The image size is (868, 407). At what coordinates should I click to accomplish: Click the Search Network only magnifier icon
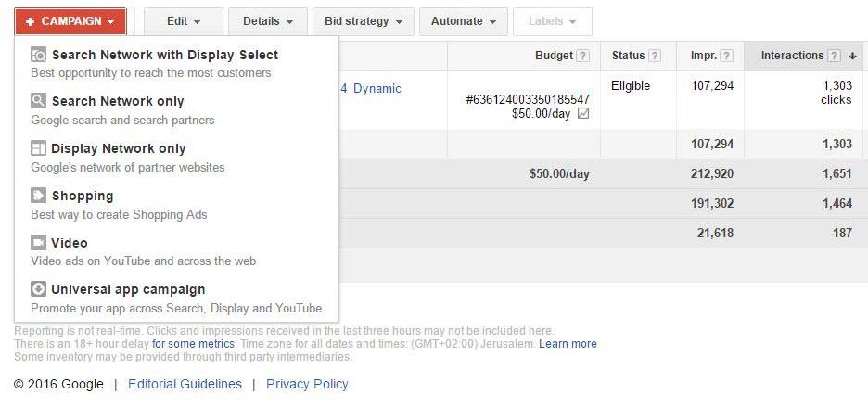(x=38, y=101)
